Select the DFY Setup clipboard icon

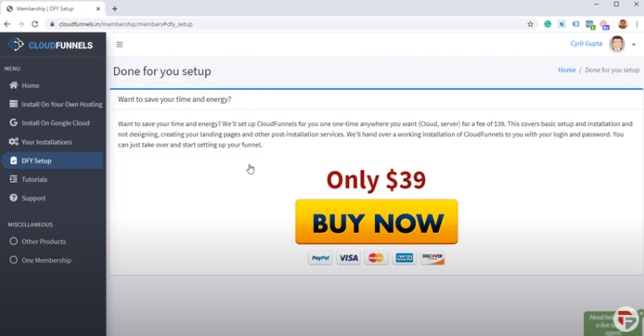pos(14,160)
